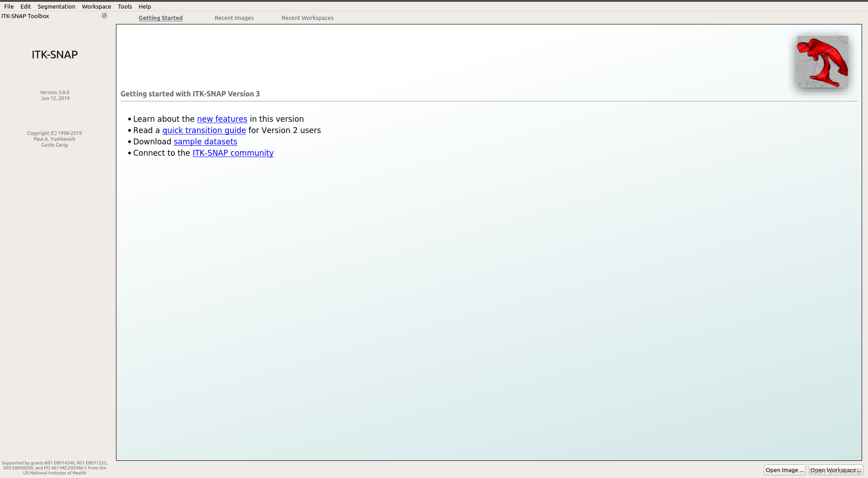Click the grants acknowledgment footer text
This screenshot has height=478, width=868.
[54, 468]
